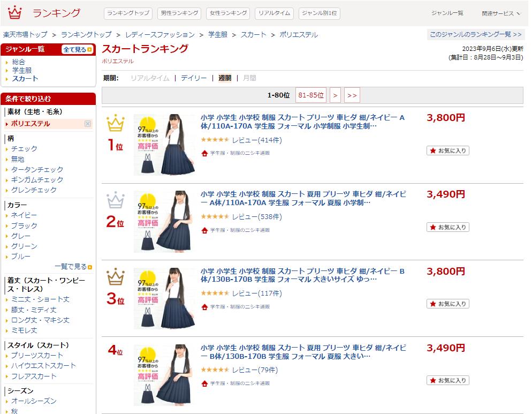Remove the ポリエステル filter with x icon
The width and height of the screenshot is (532, 414).
pyautogui.click(x=88, y=124)
